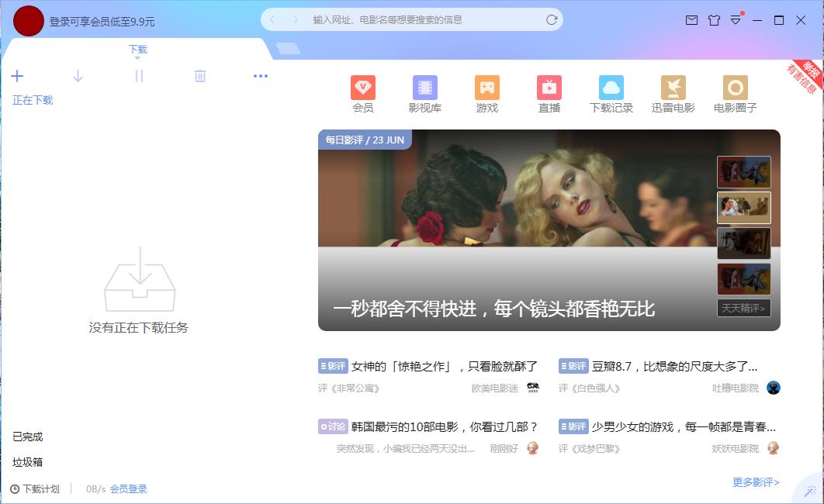Click 会员登录 to log in
Screen dimensions: 824x504
pyautogui.click(x=130, y=489)
